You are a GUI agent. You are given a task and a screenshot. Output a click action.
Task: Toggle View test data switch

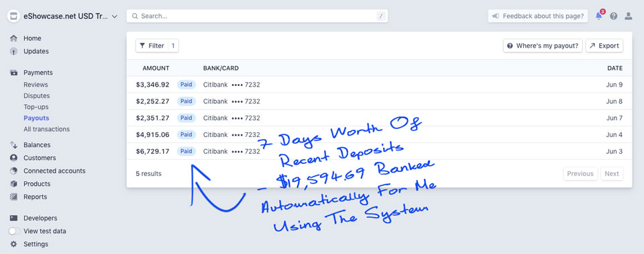pyautogui.click(x=14, y=231)
